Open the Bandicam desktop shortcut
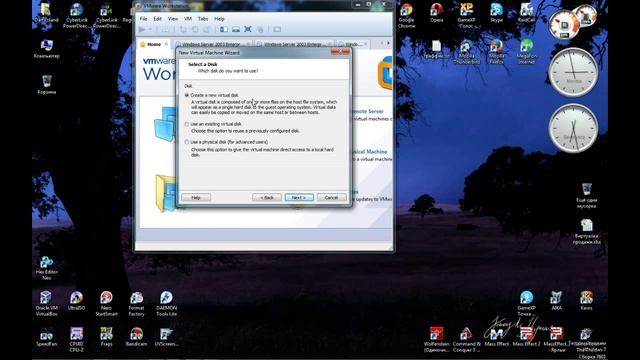 click(x=136, y=337)
